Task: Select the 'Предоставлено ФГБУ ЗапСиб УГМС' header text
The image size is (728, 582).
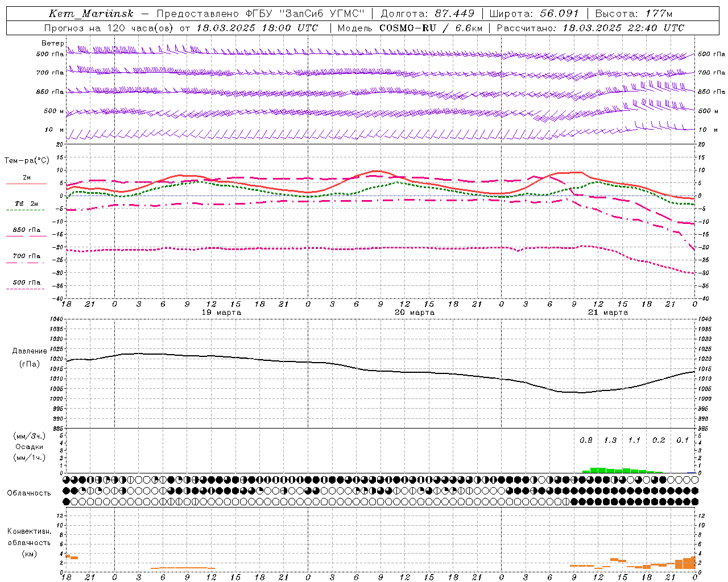Action: (x=260, y=14)
